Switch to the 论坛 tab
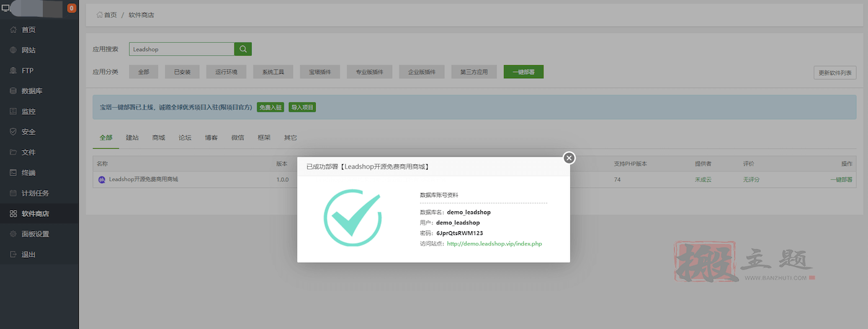Screen dimensions: 868x329 tap(185, 138)
